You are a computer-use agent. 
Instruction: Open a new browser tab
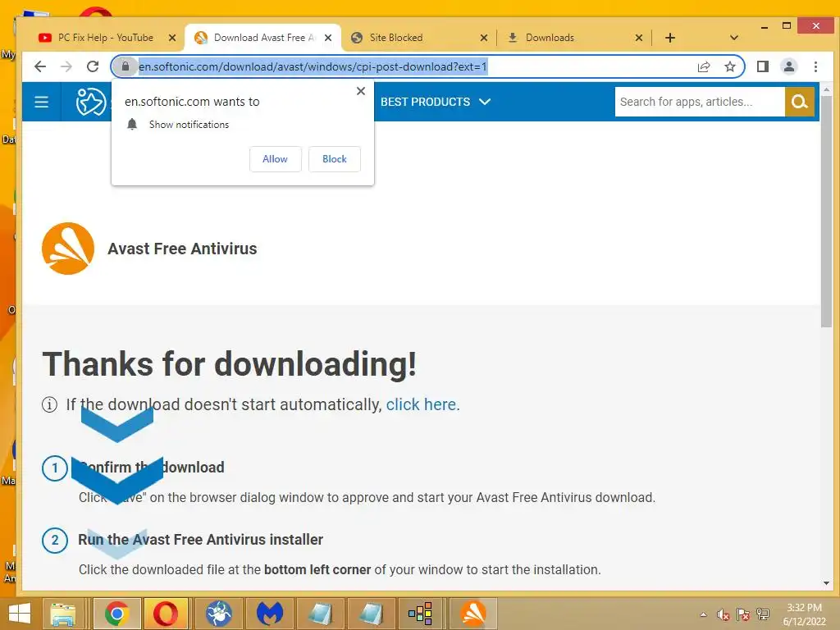click(669, 38)
